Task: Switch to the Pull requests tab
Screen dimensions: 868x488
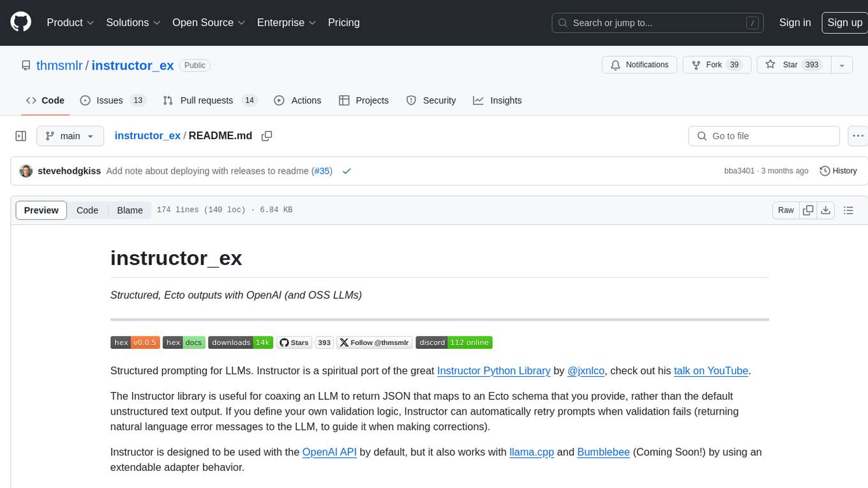Action: [x=209, y=100]
